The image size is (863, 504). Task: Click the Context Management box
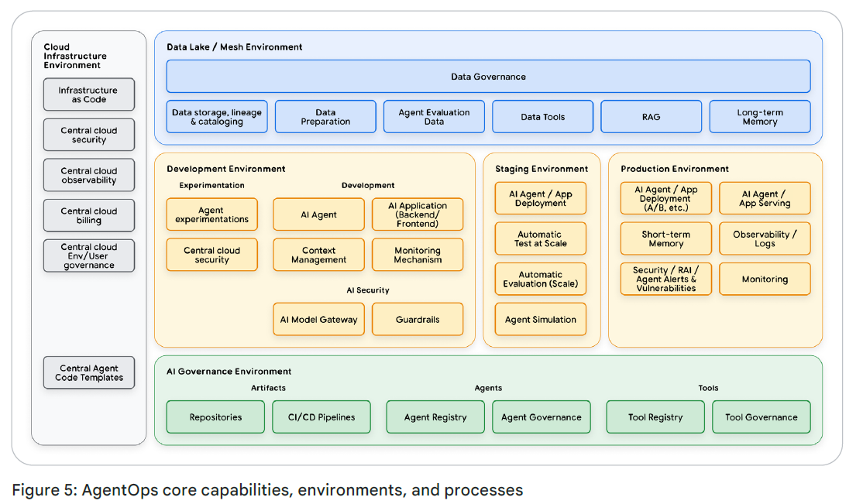click(x=318, y=255)
